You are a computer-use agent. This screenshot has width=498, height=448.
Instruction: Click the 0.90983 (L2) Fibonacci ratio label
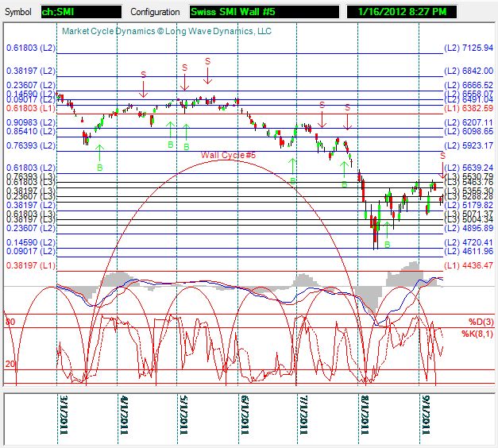pyautogui.click(x=32, y=122)
